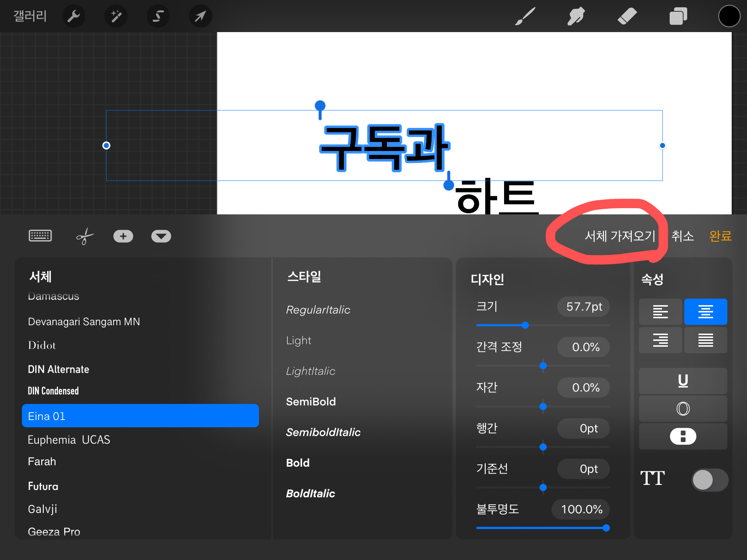747x560 pixels.
Task: Click the 구독과 selected text
Action: point(385,148)
